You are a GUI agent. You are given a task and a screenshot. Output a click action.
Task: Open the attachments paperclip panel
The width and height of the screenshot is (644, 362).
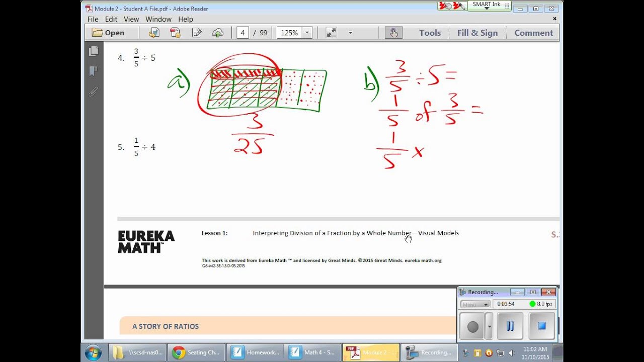click(x=94, y=92)
